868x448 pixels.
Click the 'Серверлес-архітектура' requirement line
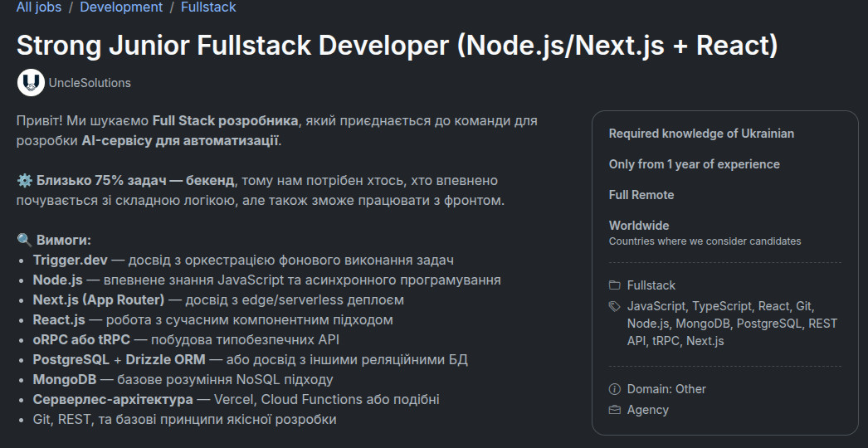coord(237,400)
